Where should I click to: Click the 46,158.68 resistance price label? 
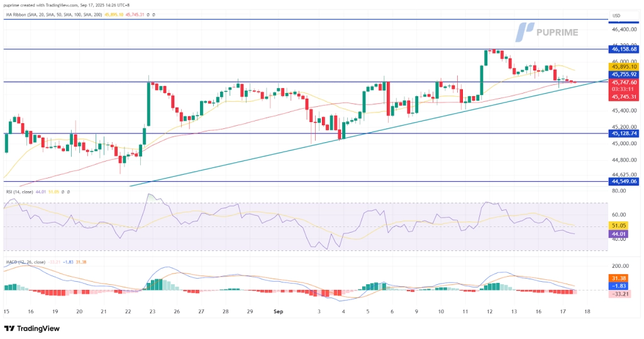[x=623, y=48]
